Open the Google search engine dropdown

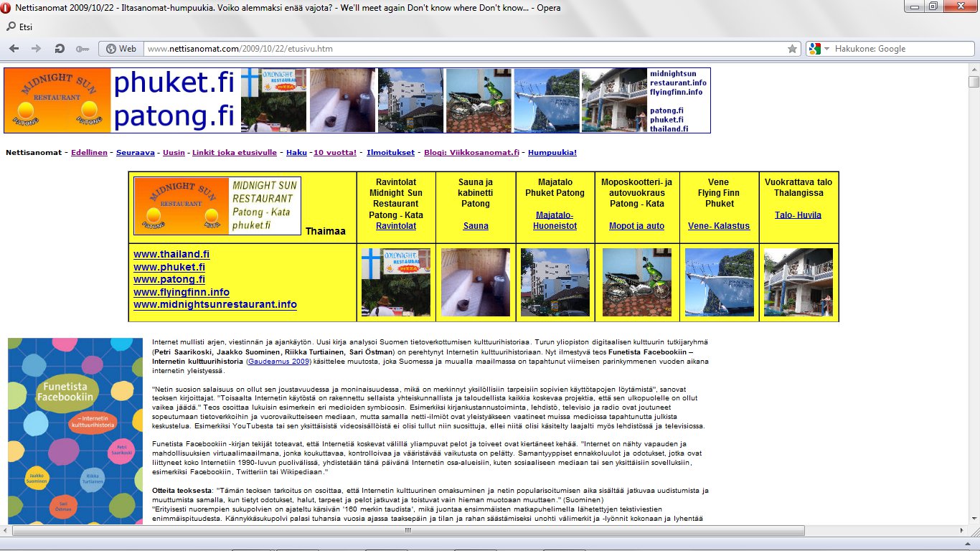[819, 49]
